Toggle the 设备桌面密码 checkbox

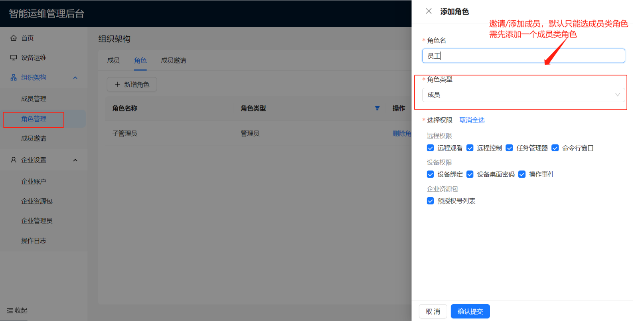[470, 174]
